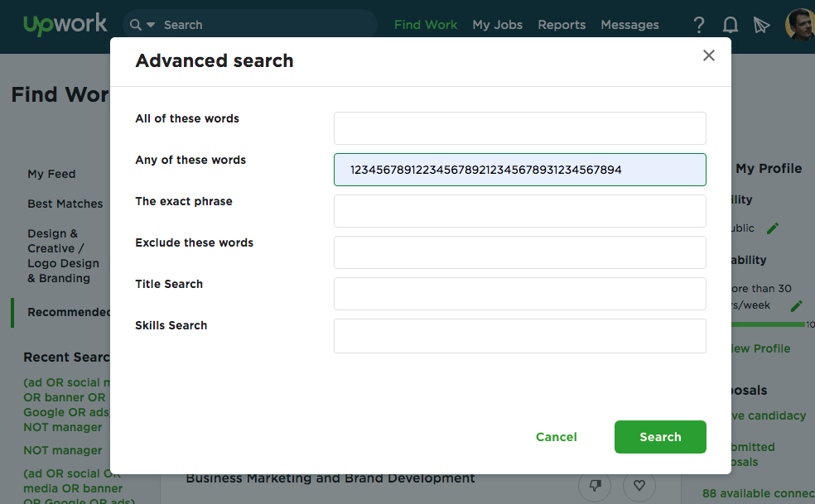815x504 pixels.
Task: Open the user profile avatar
Action: click(800, 25)
